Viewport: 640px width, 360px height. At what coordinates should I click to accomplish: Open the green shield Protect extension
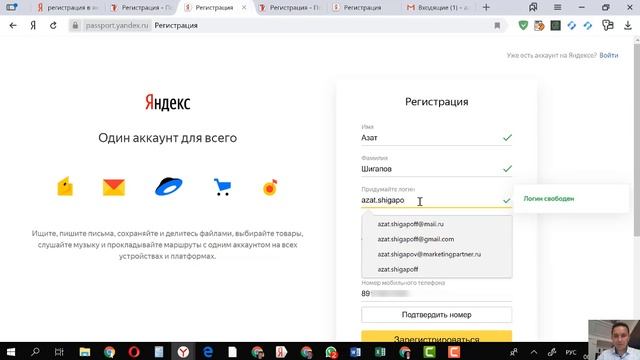[x=523, y=25]
